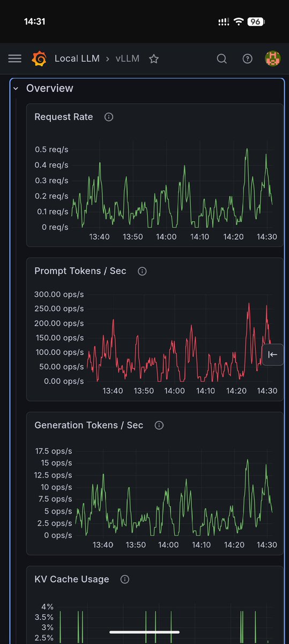
Task: Tap the battery indicator showing 96
Action: pyautogui.click(x=256, y=21)
